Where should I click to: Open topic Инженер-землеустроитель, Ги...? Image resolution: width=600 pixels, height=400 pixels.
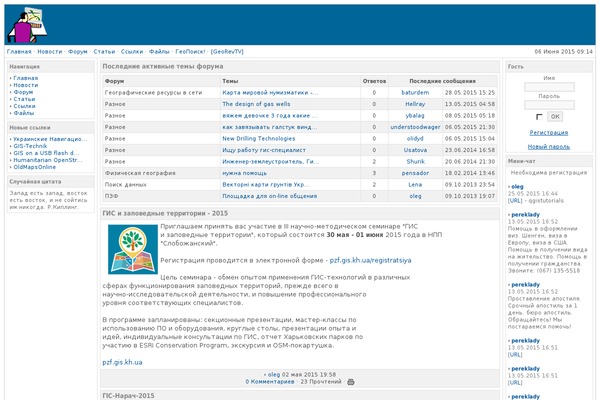(x=271, y=162)
